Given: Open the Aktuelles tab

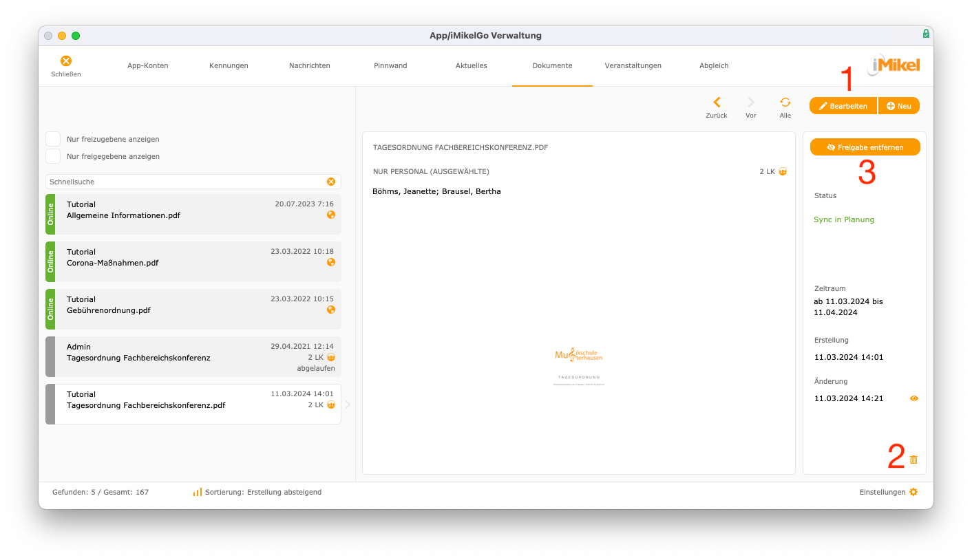Looking at the screenshot, I should (x=472, y=66).
